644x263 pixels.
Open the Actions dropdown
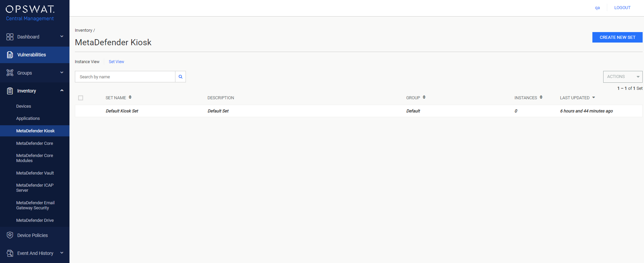623,77
